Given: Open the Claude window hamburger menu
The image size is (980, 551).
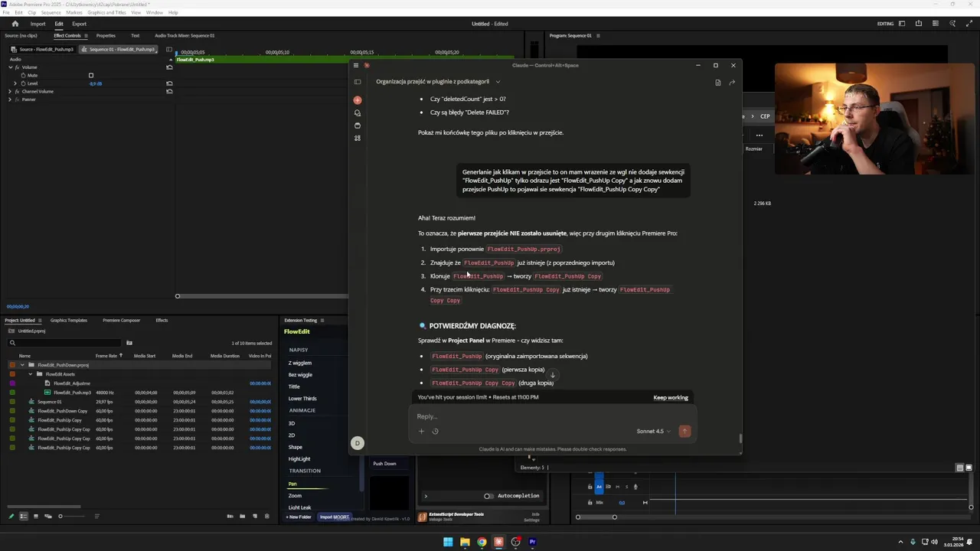Looking at the screenshot, I should pyautogui.click(x=355, y=65).
